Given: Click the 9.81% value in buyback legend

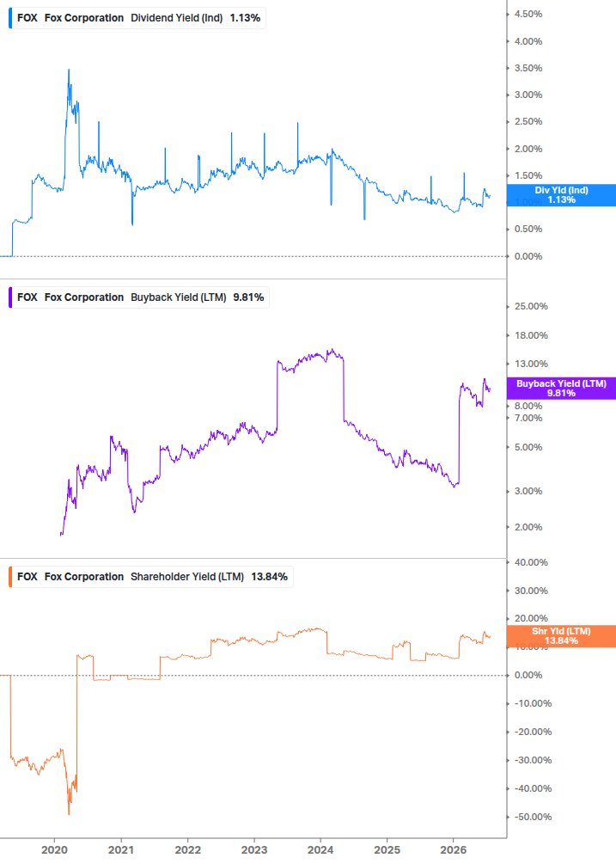Looking at the screenshot, I should [248, 297].
